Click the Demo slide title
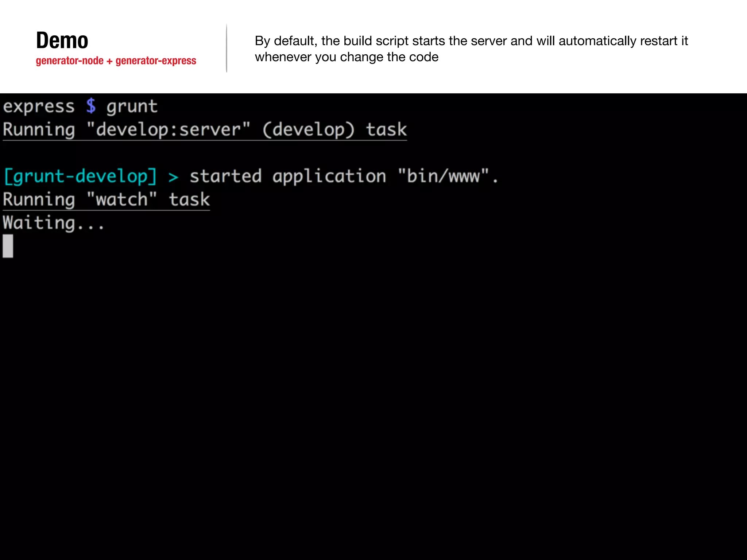The width and height of the screenshot is (747, 560). (62, 40)
